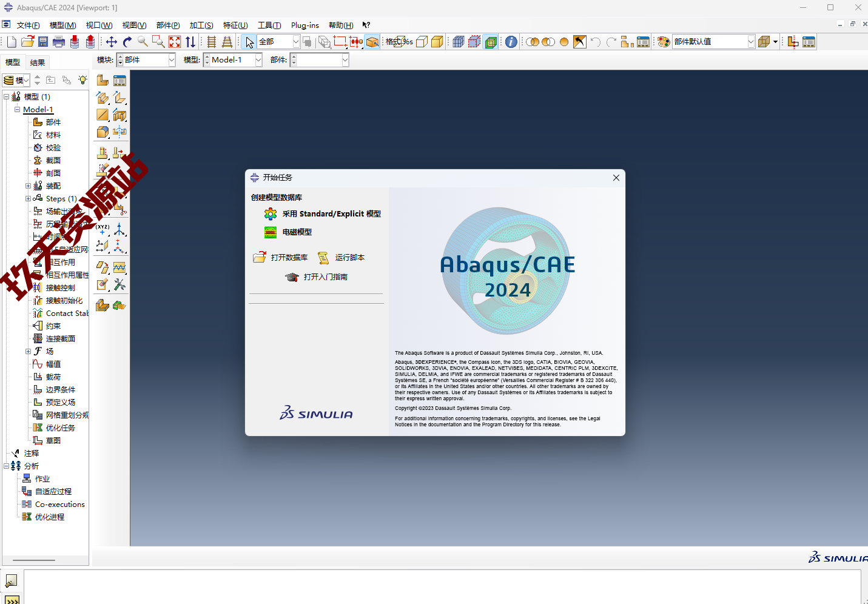Collapse the 分析 tree node
Viewport: 868px width, 604px height.
click(6, 466)
